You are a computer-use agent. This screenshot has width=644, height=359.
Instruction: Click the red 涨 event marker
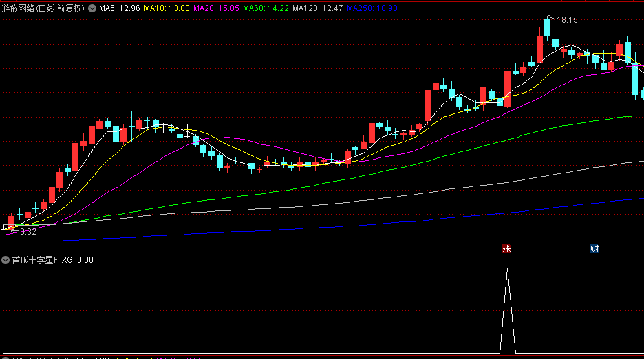507,248
